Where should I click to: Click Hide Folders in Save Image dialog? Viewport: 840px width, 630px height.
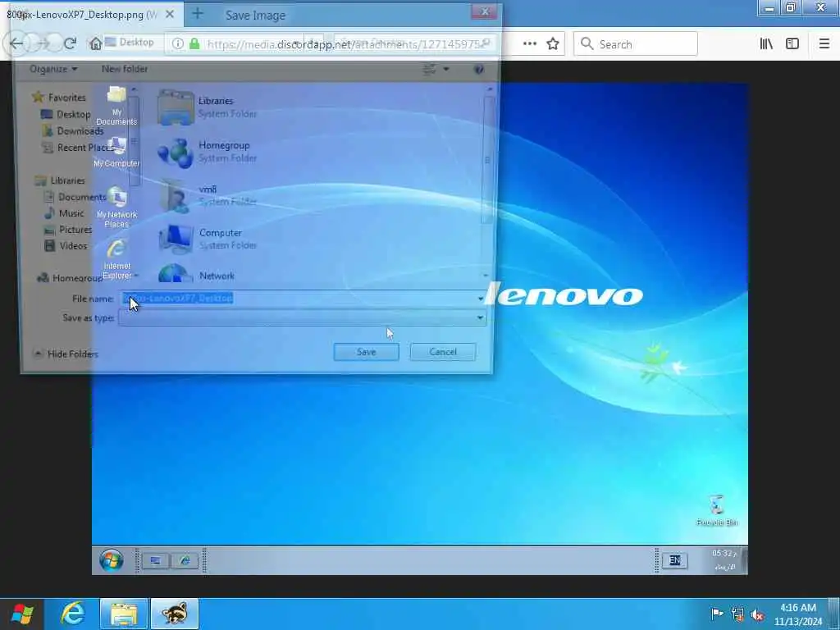pos(66,354)
